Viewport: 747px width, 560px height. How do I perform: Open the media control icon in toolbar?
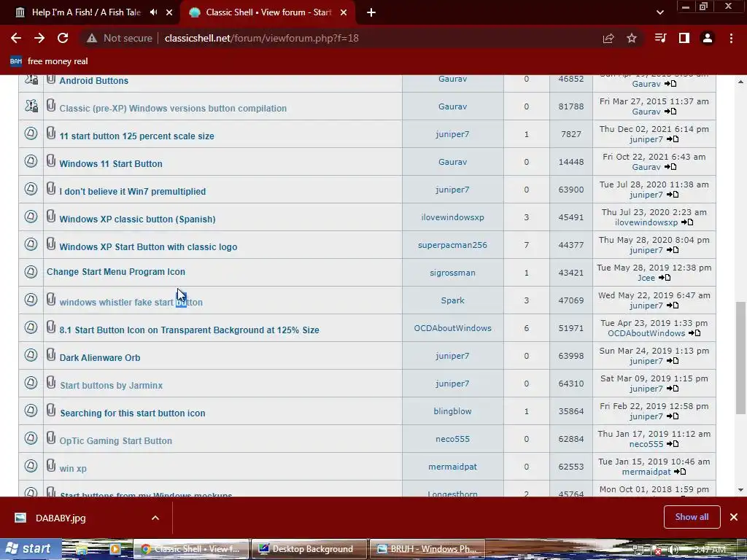660,38
